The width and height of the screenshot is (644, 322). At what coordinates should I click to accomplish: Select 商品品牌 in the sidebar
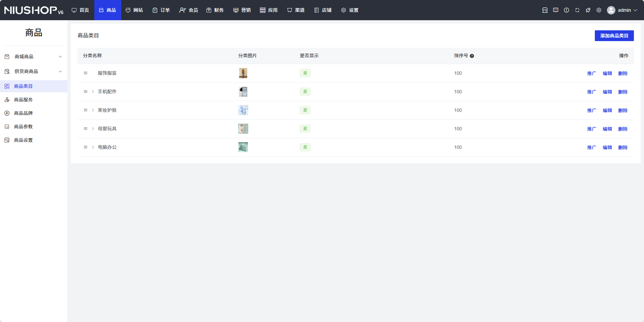click(23, 113)
